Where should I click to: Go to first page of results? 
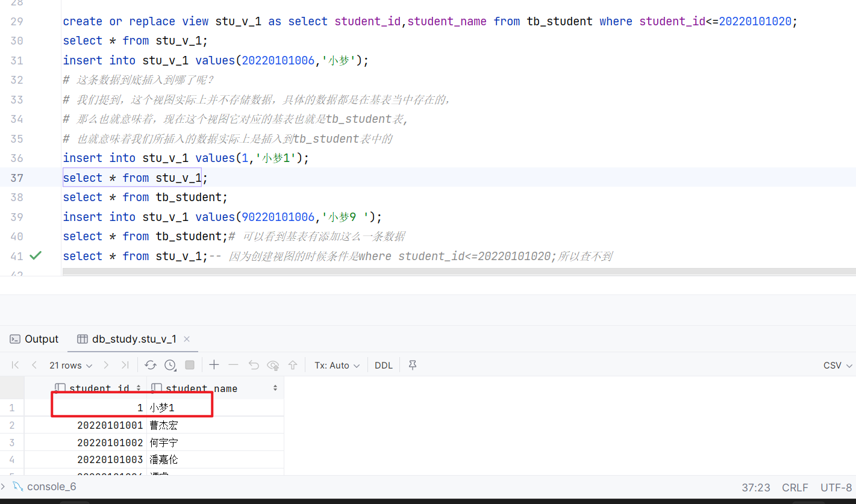click(16, 365)
